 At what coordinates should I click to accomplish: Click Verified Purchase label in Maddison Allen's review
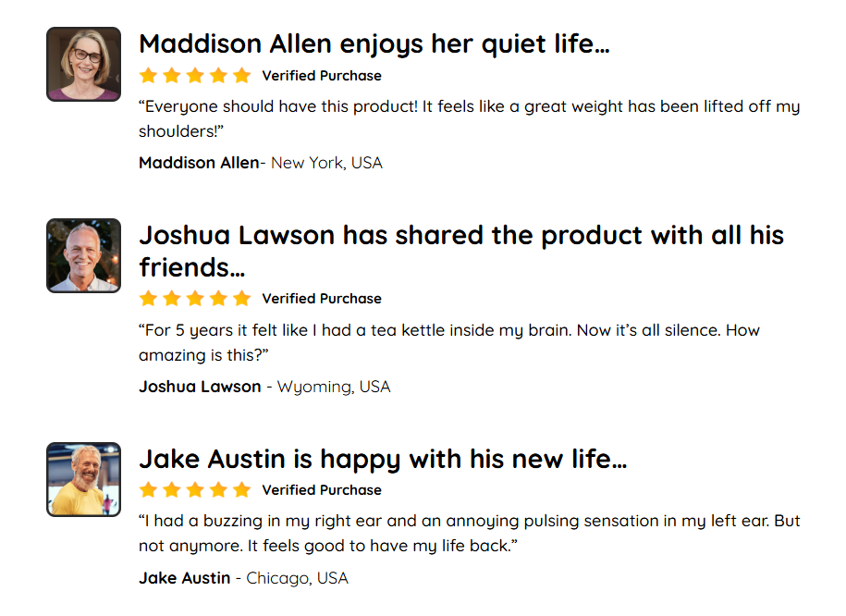[322, 76]
